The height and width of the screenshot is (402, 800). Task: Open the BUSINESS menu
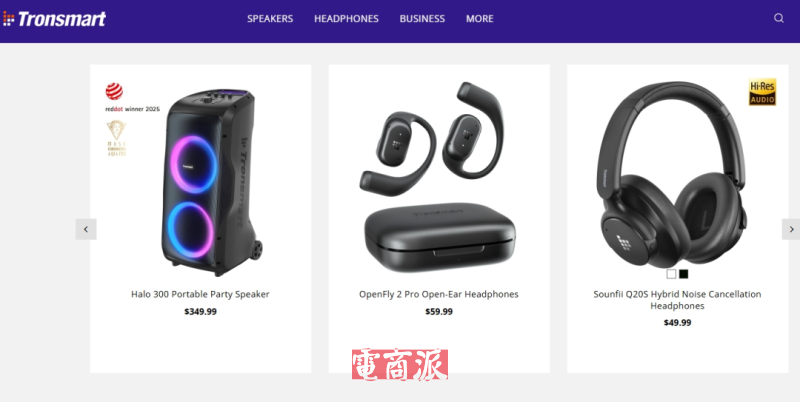[x=422, y=19]
